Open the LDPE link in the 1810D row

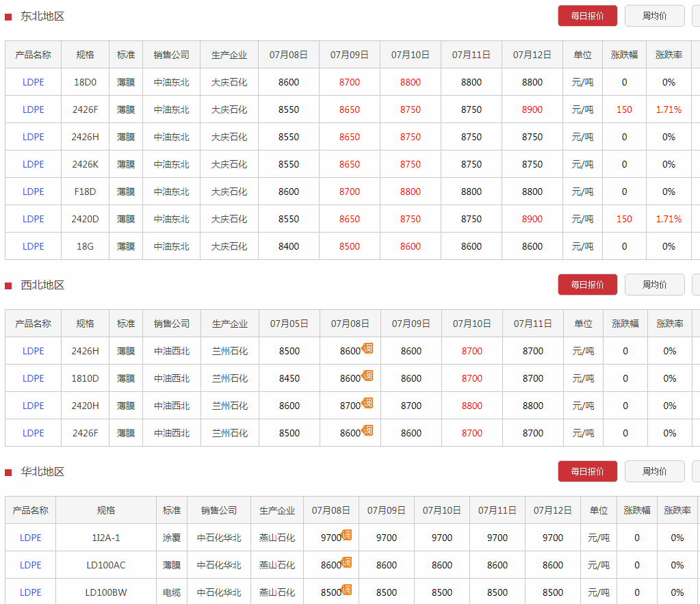tap(33, 378)
